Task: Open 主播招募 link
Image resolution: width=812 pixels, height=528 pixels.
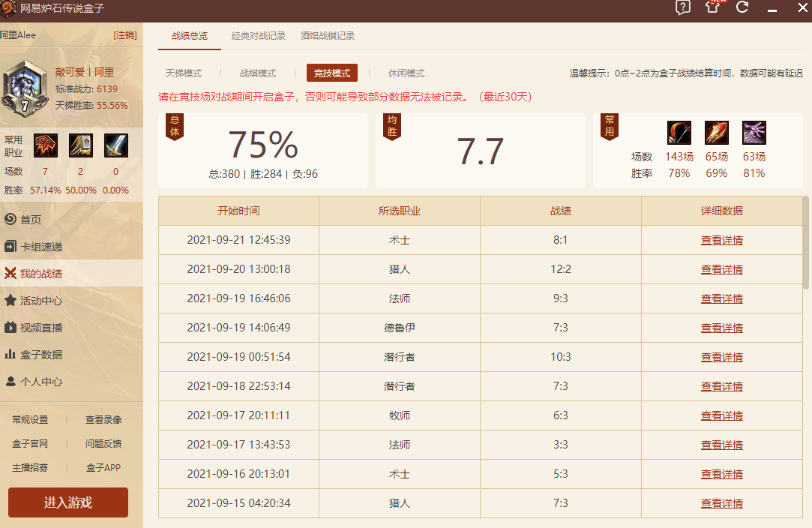Action: [x=30, y=467]
